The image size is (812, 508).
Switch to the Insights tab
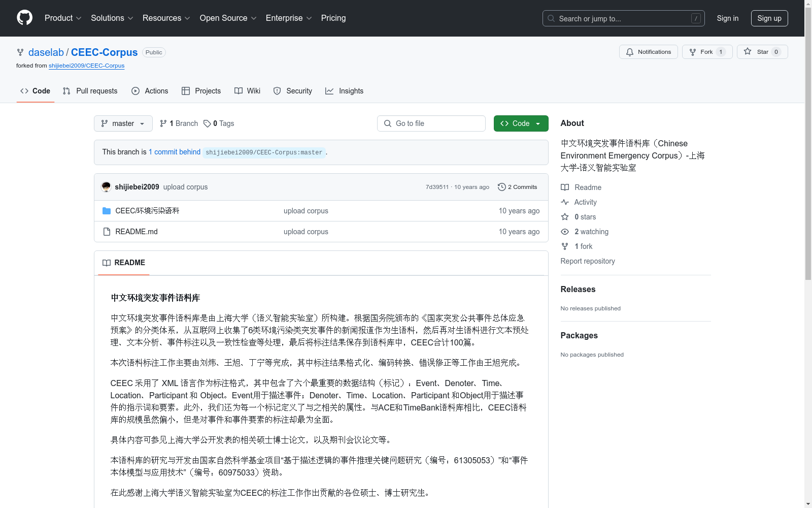(x=345, y=91)
